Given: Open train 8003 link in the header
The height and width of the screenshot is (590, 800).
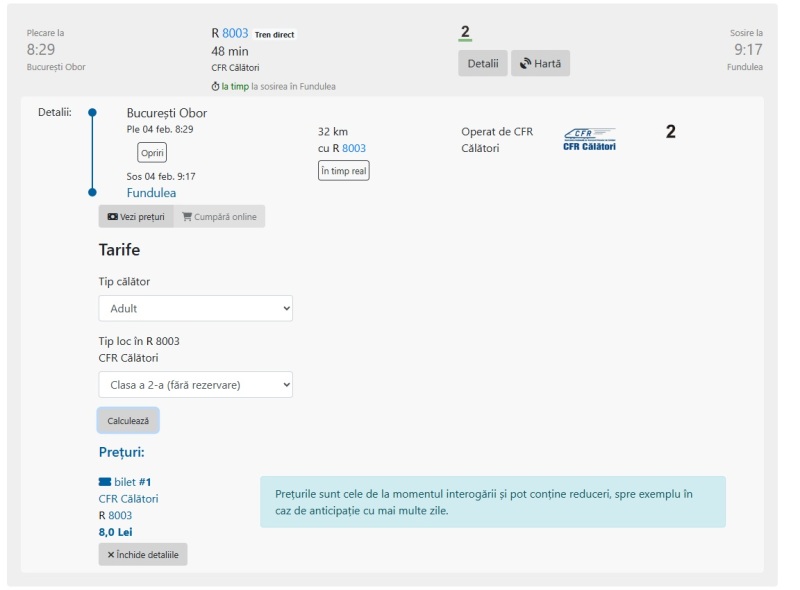Looking at the screenshot, I should pyautogui.click(x=235, y=33).
